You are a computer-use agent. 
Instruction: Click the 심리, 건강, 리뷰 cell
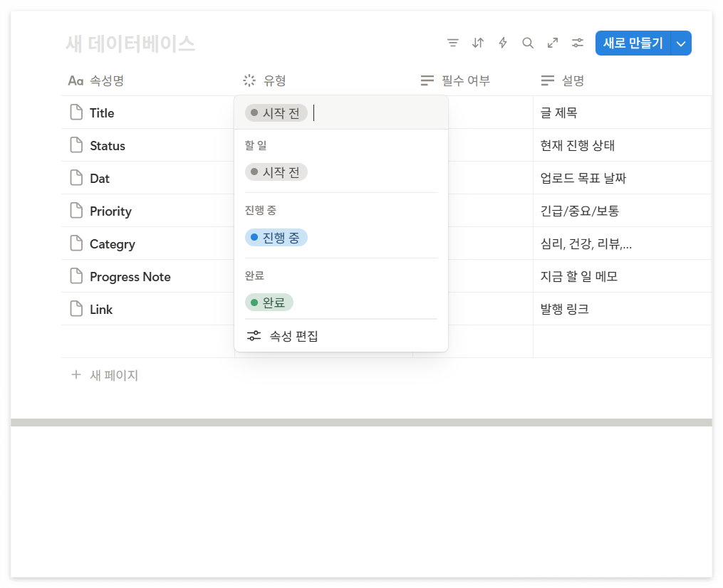tap(622, 243)
